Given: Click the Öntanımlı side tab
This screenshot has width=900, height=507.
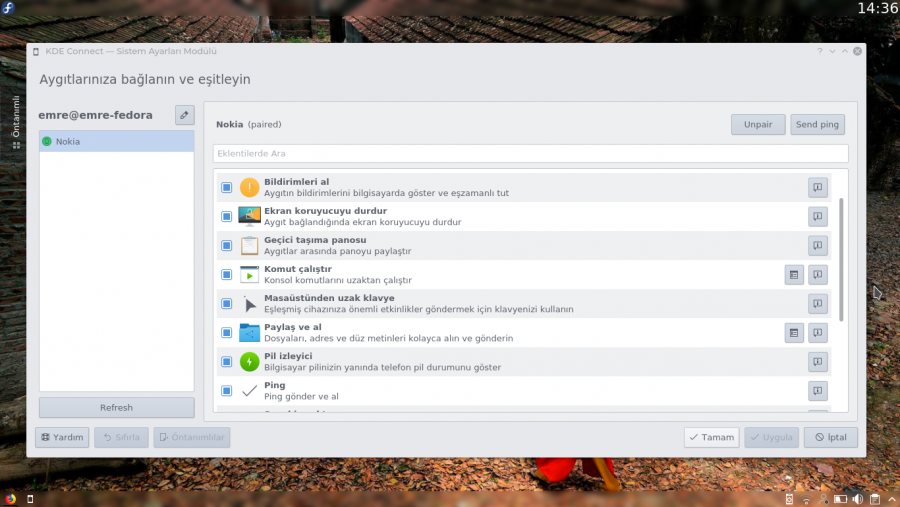Looking at the screenshot, I should [x=16, y=122].
